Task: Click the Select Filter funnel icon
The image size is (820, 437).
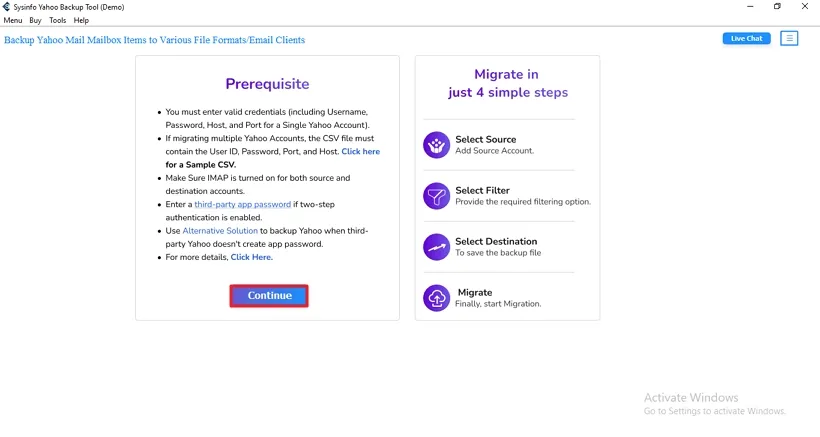Action: (x=437, y=196)
